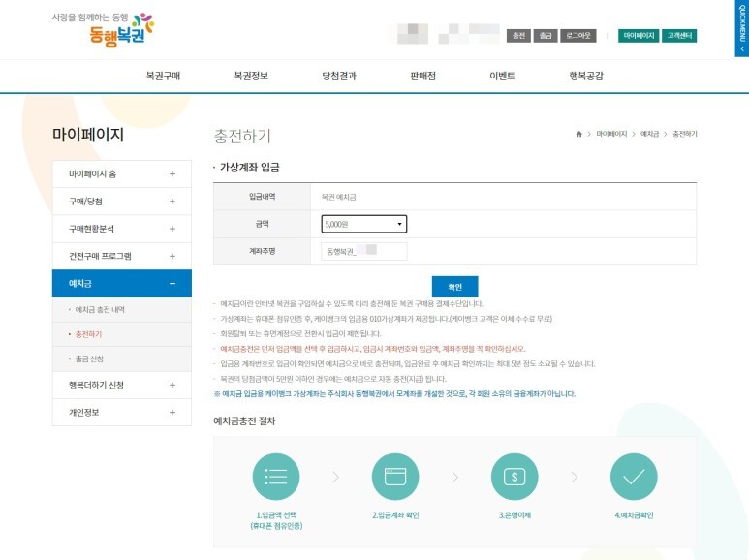This screenshot has width=749, height=560.
Task: Expand the 구매/당첨 plus icon
Action: [x=172, y=202]
